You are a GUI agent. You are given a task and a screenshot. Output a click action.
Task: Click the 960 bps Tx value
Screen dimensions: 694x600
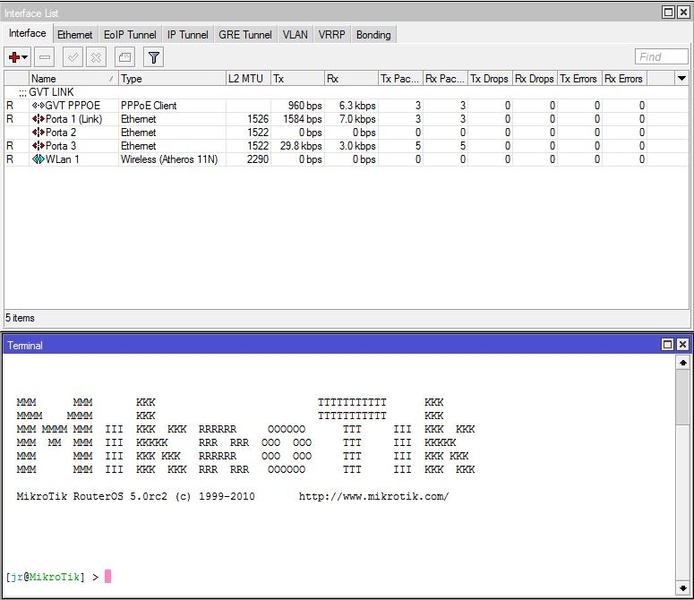click(305, 106)
